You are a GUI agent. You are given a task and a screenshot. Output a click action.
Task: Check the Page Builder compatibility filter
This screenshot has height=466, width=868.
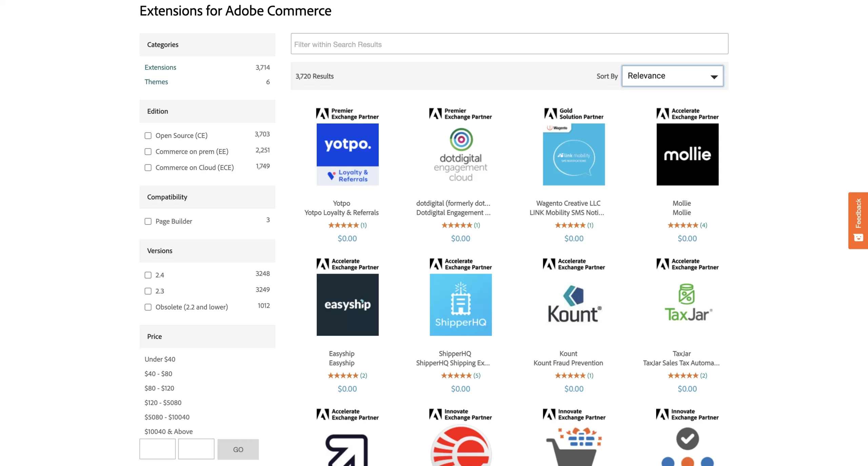[148, 221]
